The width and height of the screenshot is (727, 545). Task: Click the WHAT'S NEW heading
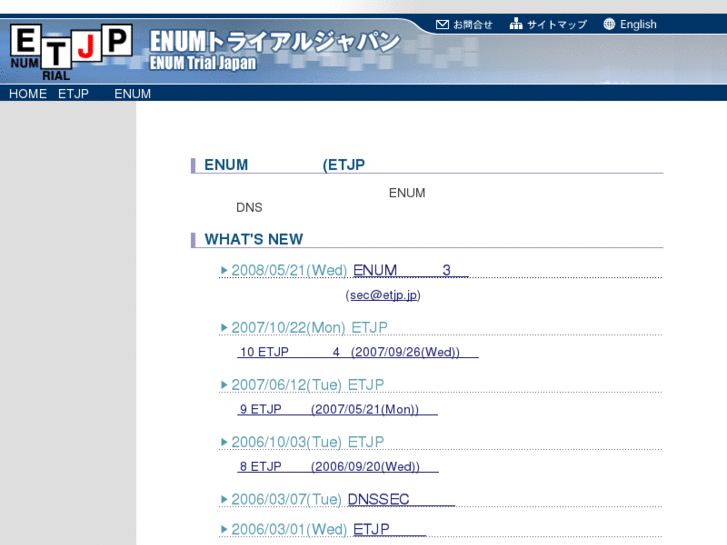tap(254, 239)
